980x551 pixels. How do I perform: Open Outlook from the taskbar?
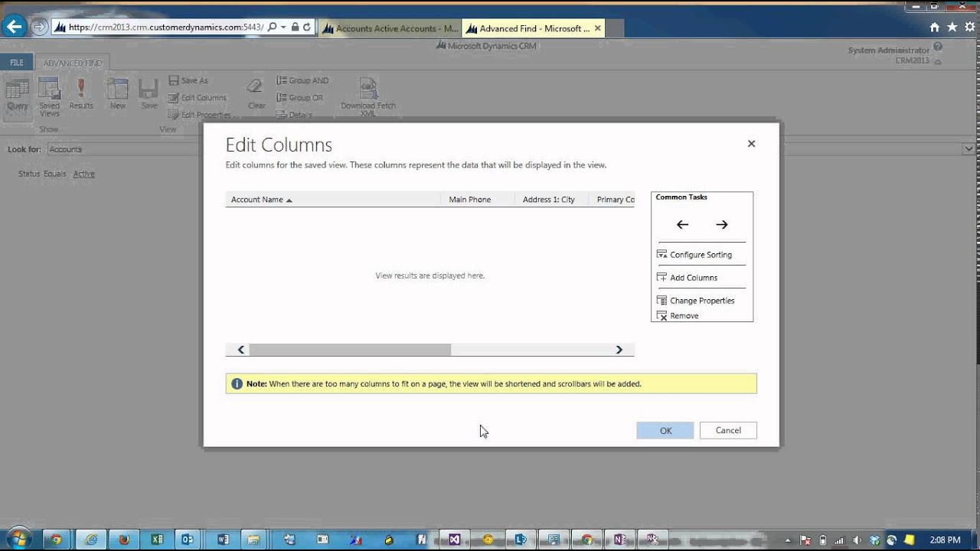coord(188,540)
